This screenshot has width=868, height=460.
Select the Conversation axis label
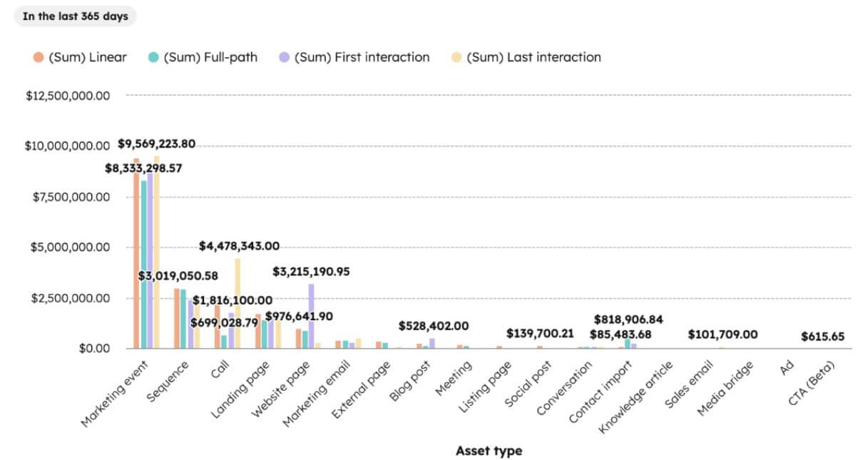(x=565, y=389)
